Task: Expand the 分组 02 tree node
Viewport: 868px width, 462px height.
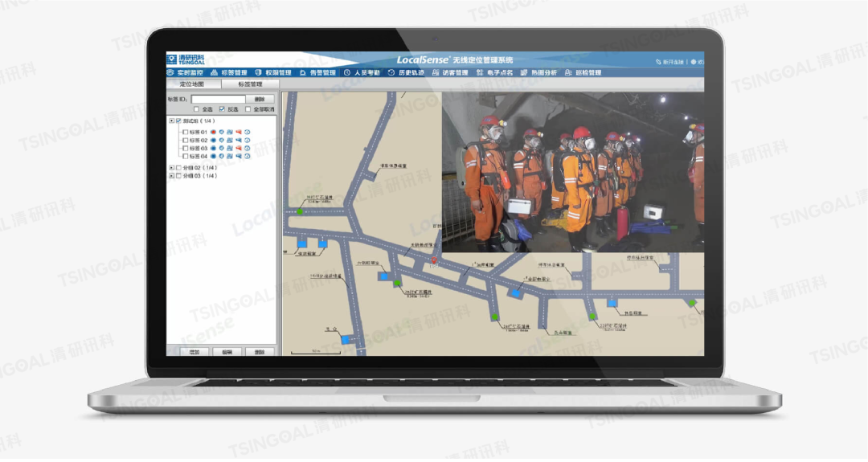Action: point(171,168)
